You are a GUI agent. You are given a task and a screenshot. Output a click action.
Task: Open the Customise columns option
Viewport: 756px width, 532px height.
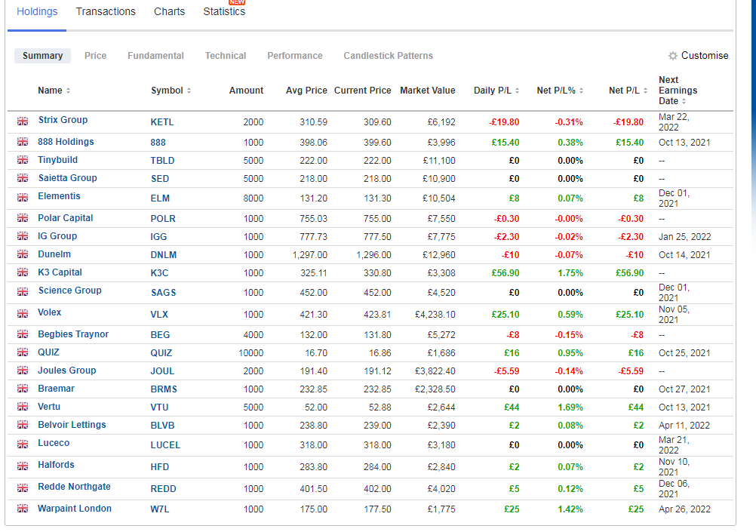705,56
